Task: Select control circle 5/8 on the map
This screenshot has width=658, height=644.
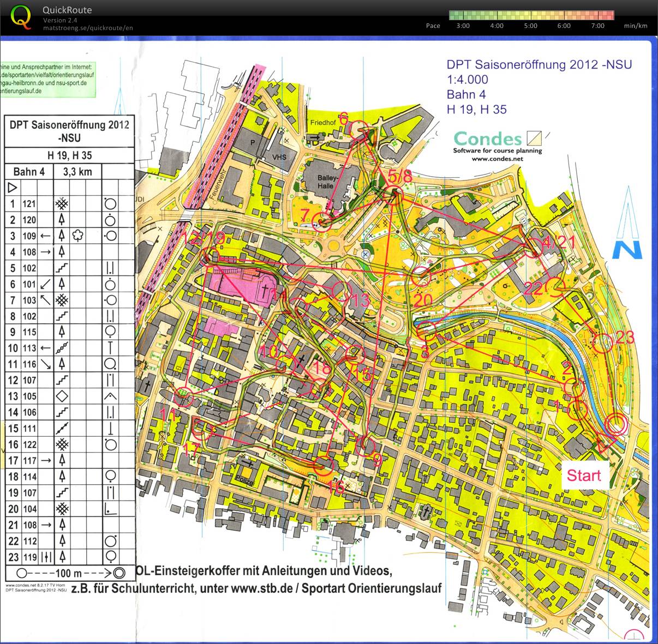Action: coord(393,192)
